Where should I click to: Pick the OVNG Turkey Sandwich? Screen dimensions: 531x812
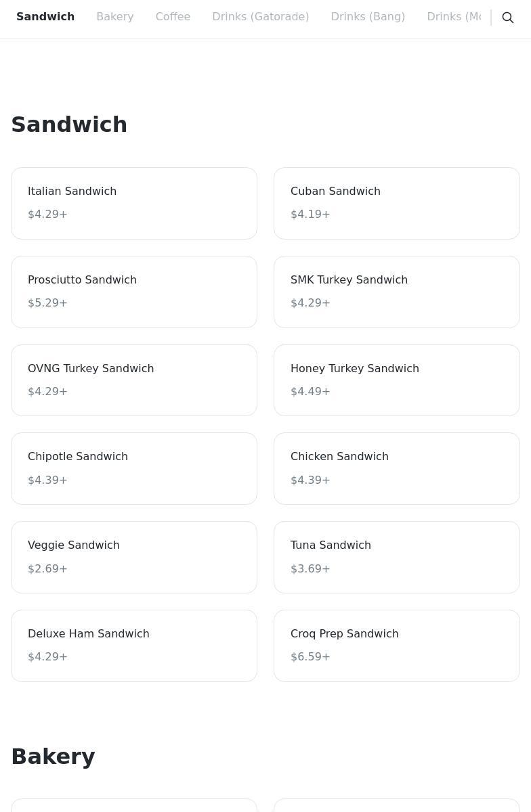[134, 380]
